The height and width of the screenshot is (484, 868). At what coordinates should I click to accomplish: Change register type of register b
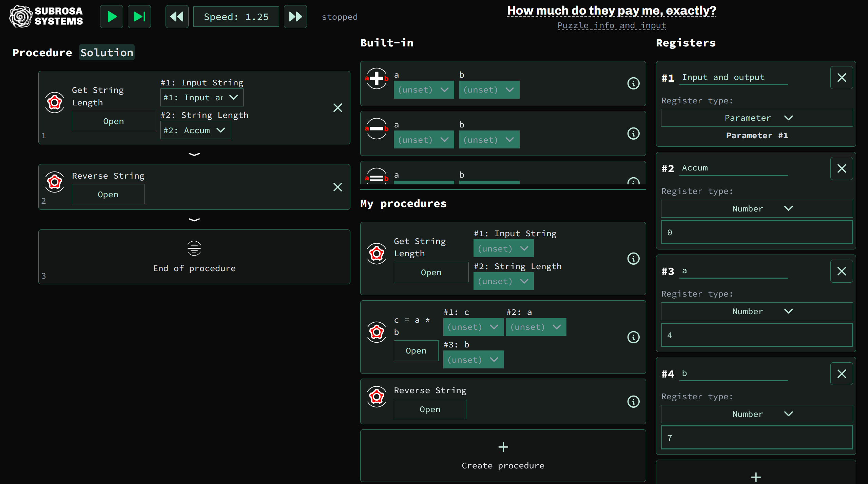(756, 414)
